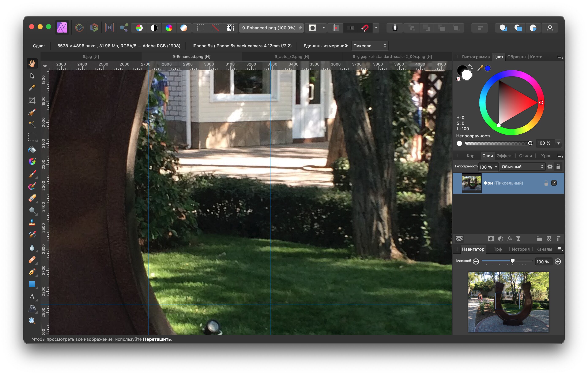588x375 pixels.
Task: Click the color opacity slider
Action: 498,143
